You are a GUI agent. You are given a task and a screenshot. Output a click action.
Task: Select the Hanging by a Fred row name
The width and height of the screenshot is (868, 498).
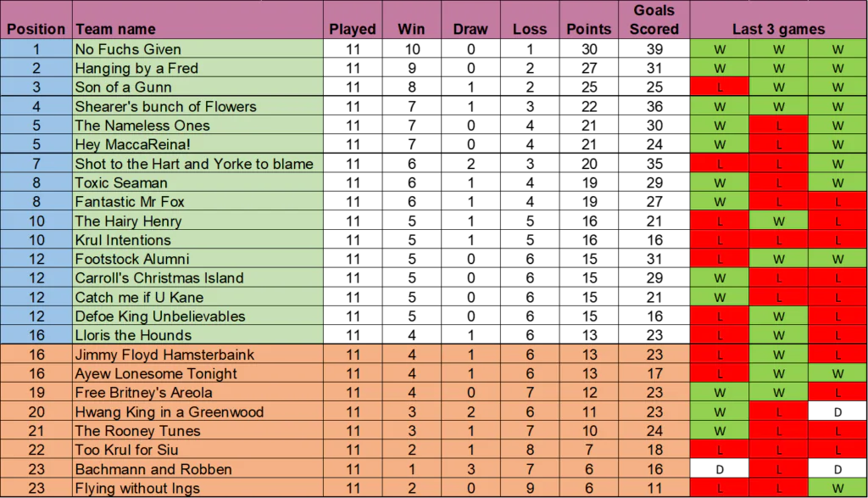[x=136, y=68]
